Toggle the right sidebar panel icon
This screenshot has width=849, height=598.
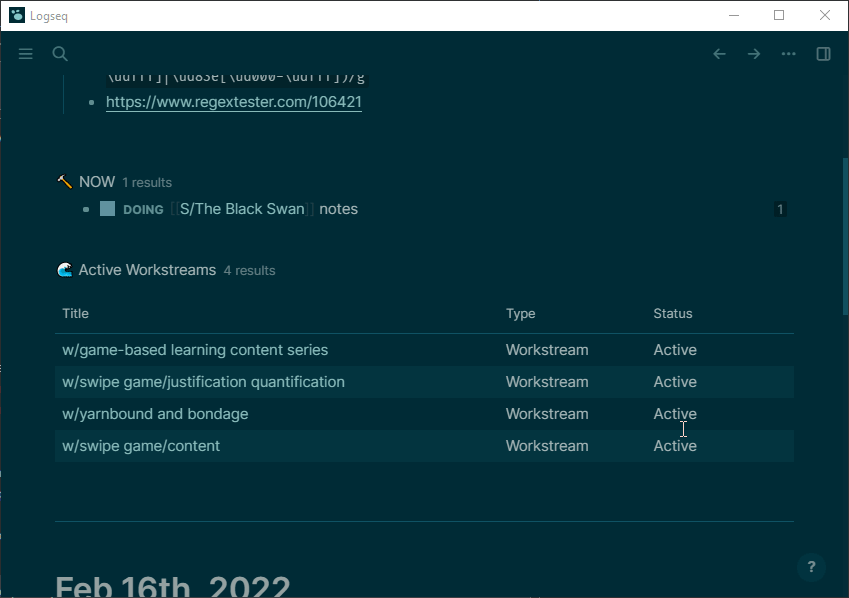click(x=823, y=54)
